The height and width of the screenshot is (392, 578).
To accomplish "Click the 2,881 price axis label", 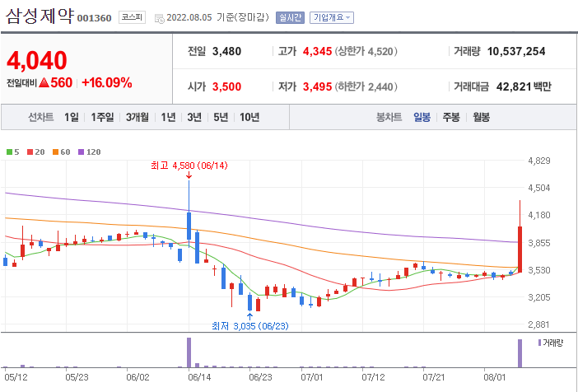I will pyautogui.click(x=539, y=324).
